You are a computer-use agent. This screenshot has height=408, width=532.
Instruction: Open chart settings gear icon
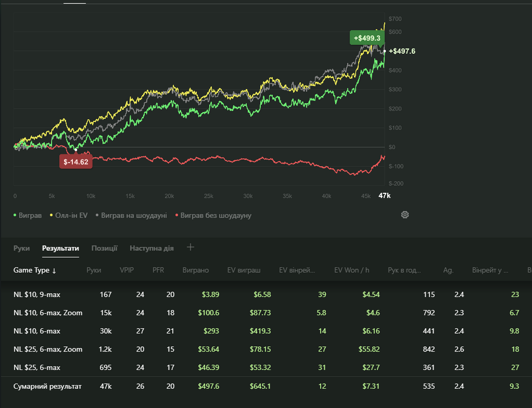click(x=405, y=215)
